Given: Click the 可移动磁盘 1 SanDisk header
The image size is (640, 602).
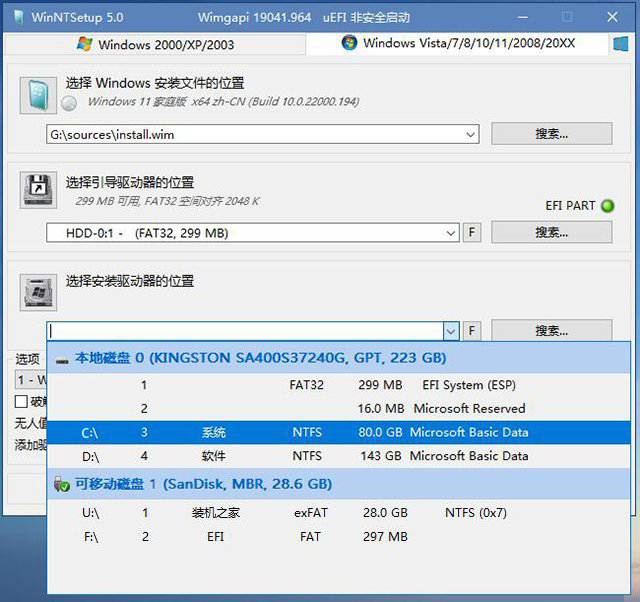Looking at the screenshot, I should [338, 484].
